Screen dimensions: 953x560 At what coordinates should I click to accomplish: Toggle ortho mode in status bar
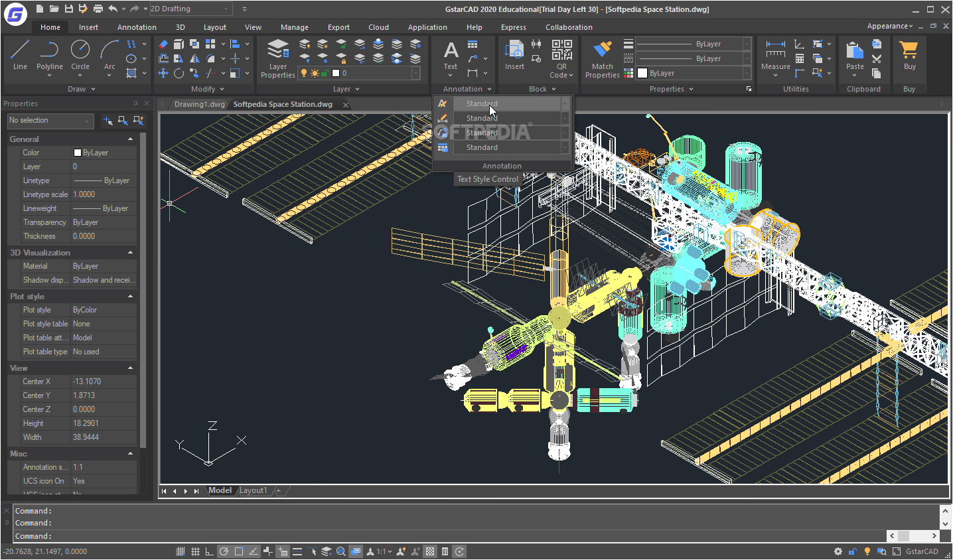209,551
